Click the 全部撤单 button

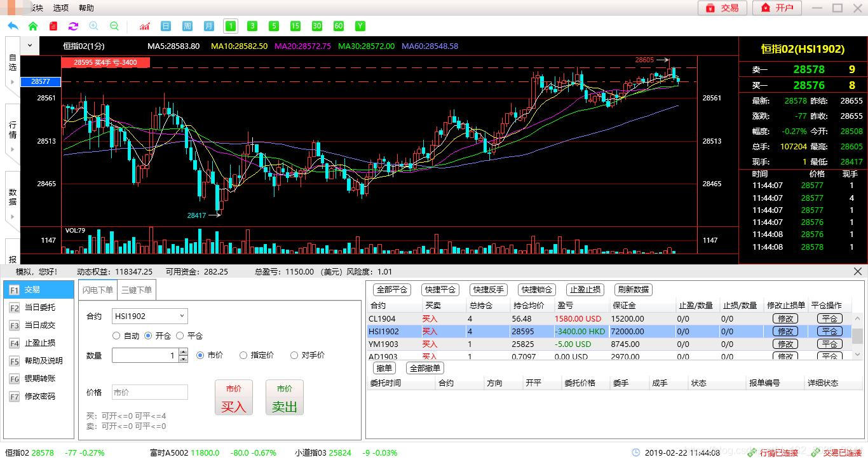click(425, 368)
